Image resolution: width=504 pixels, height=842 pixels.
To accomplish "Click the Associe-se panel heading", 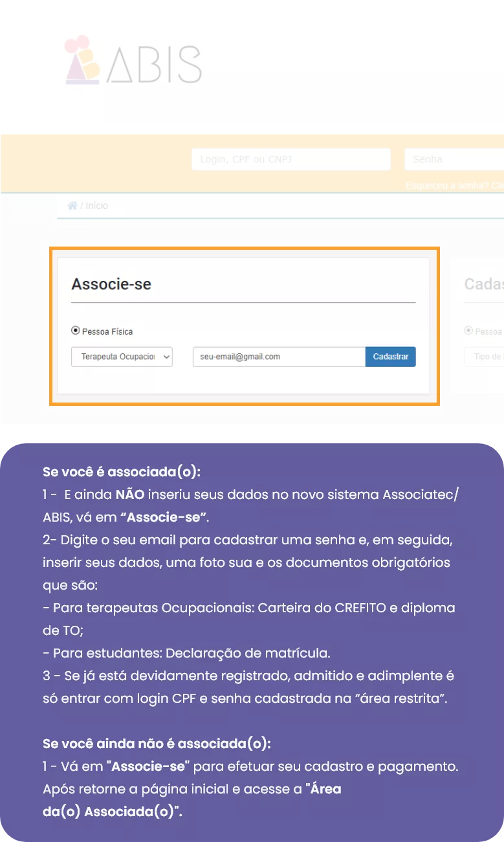I will [x=111, y=284].
